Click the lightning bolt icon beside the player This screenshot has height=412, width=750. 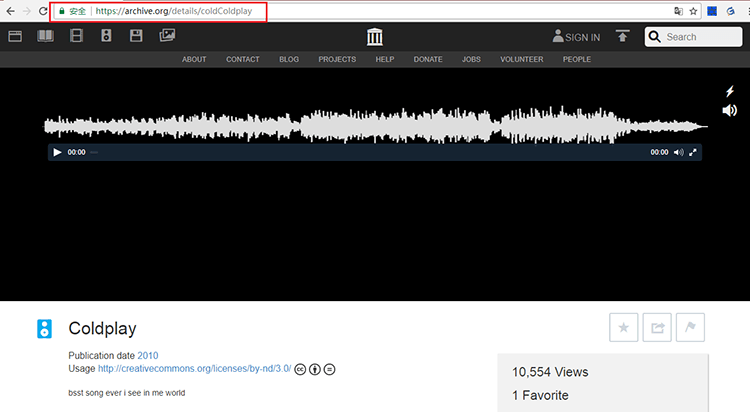(730, 91)
